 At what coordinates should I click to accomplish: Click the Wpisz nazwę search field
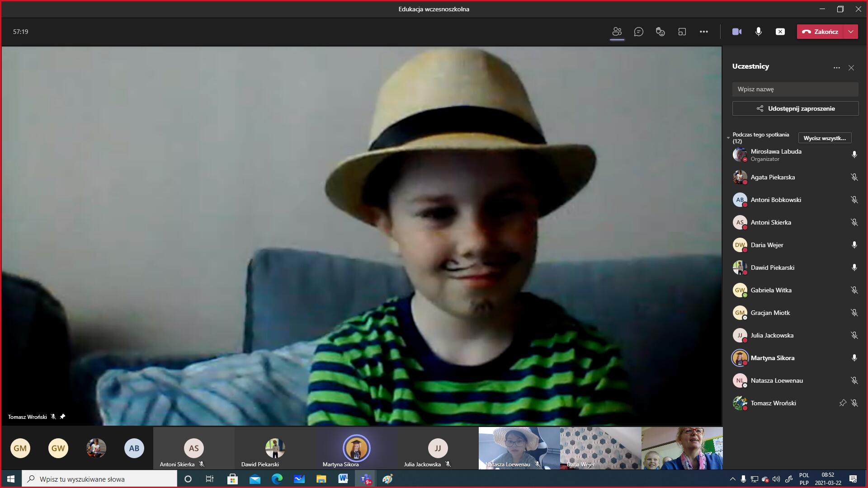795,89
